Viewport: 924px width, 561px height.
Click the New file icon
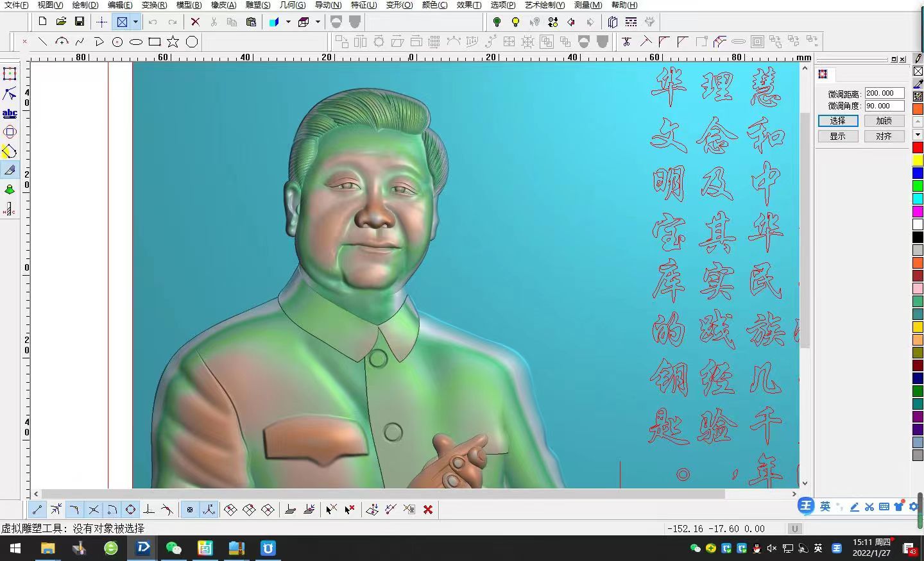pos(42,22)
